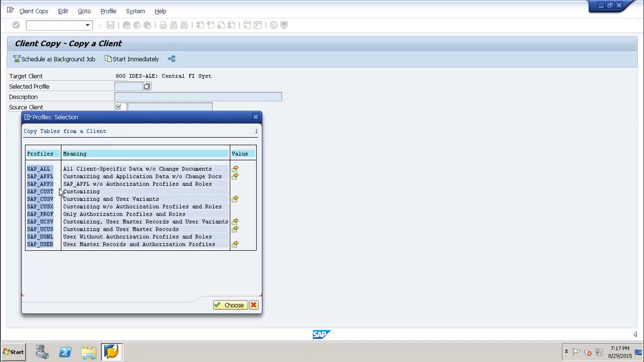Open File Explorer from the taskbar
The image size is (644, 362).
(89, 352)
